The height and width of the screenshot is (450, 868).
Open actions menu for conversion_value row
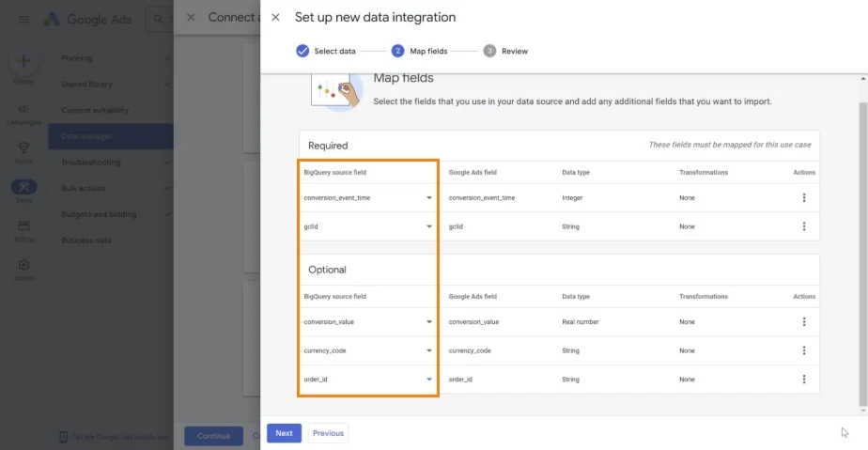click(x=804, y=321)
